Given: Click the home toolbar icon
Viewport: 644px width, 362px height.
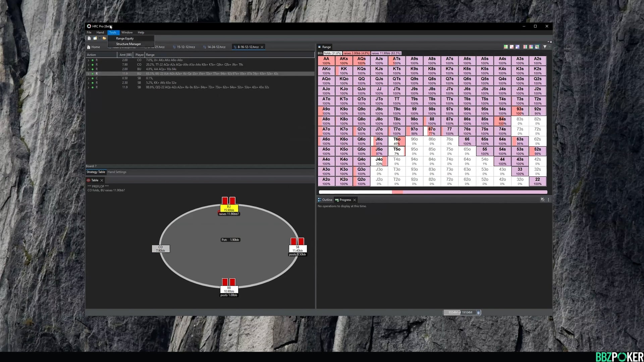Looking at the screenshot, I should click(89, 38).
